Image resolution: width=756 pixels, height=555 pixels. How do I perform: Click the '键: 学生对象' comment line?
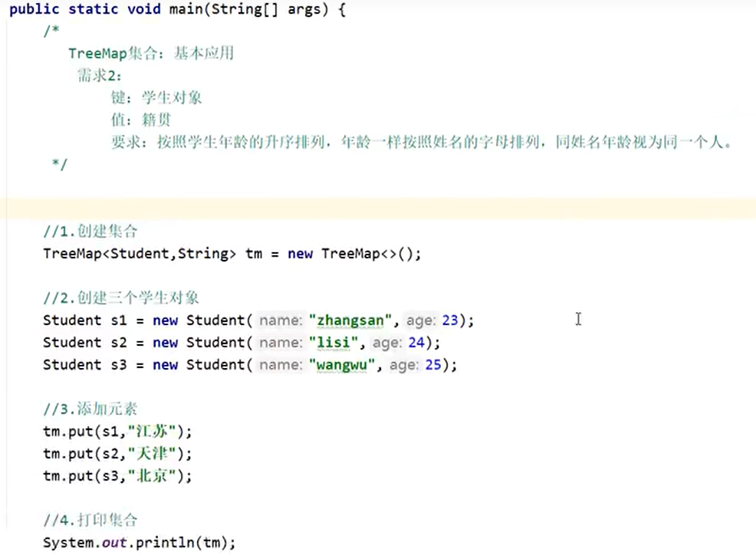tap(156, 97)
